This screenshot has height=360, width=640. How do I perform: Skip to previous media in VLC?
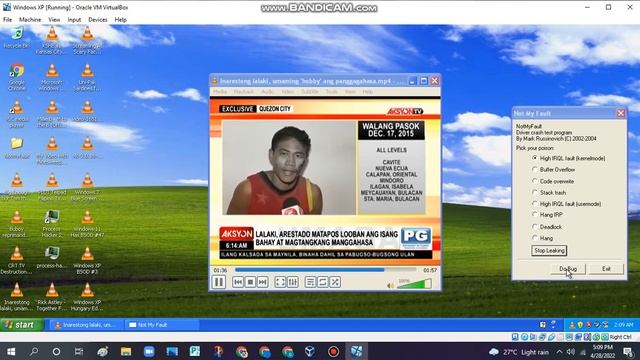click(238, 282)
